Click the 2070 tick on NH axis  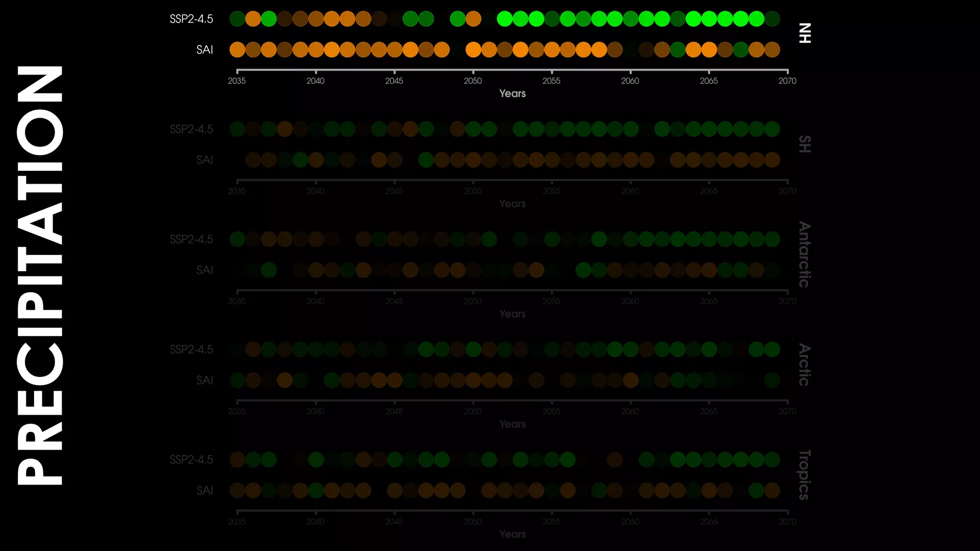[787, 81]
